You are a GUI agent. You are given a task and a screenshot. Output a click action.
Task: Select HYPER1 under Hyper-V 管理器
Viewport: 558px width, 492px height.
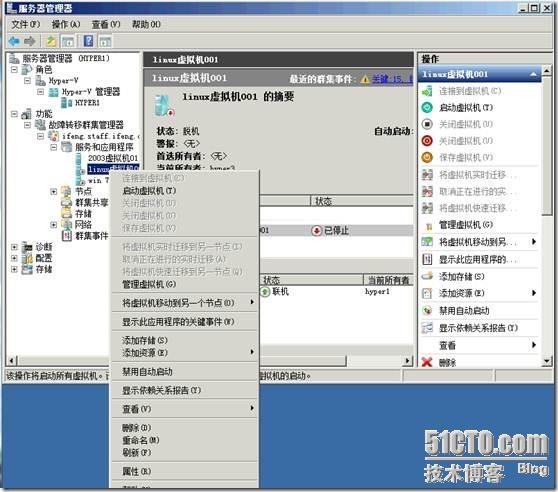pos(87,103)
